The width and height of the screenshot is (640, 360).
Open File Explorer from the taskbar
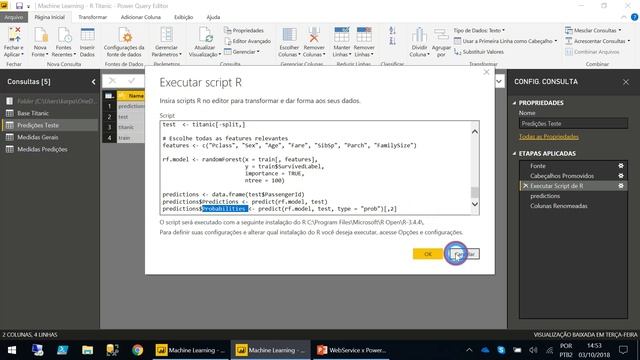87,350
